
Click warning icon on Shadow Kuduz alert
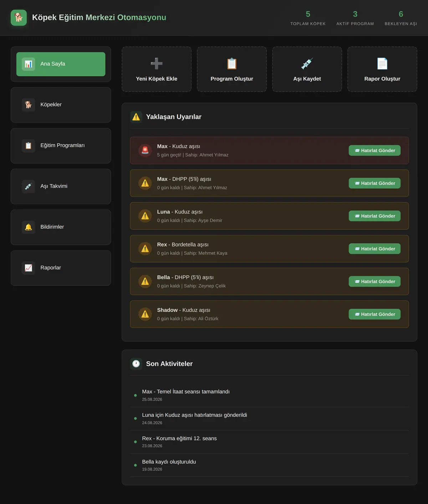pyautogui.click(x=145, y=314)
